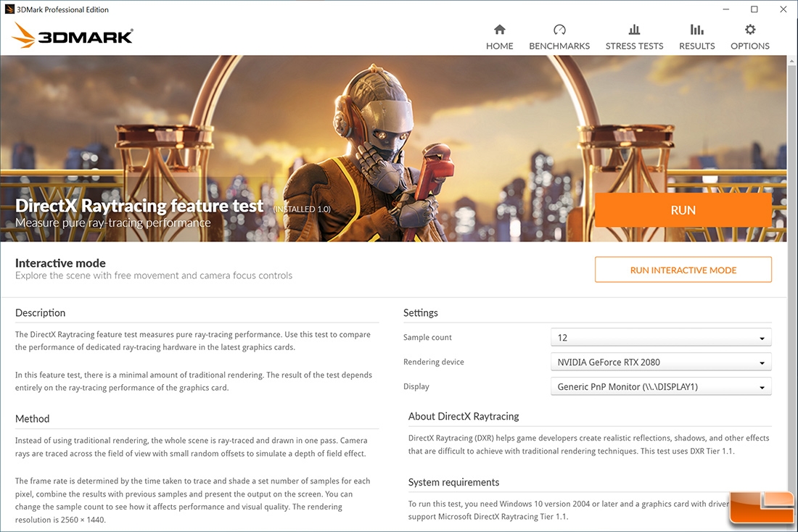Click the Sample count dropdown arrow
The image size is (798, 532).
(762, 338)
